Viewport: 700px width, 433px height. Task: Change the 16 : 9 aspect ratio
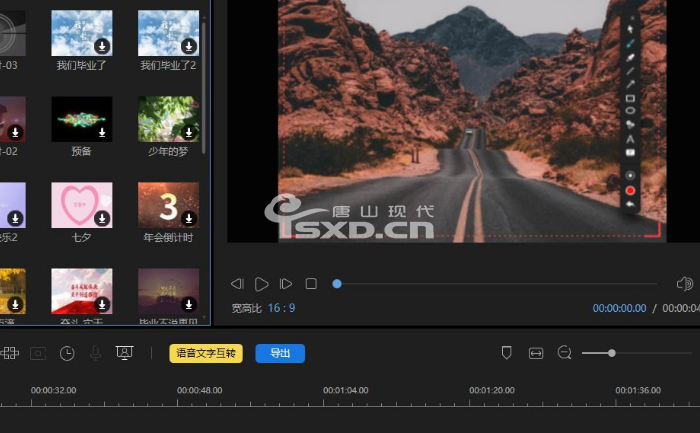[x=281, y=308]
